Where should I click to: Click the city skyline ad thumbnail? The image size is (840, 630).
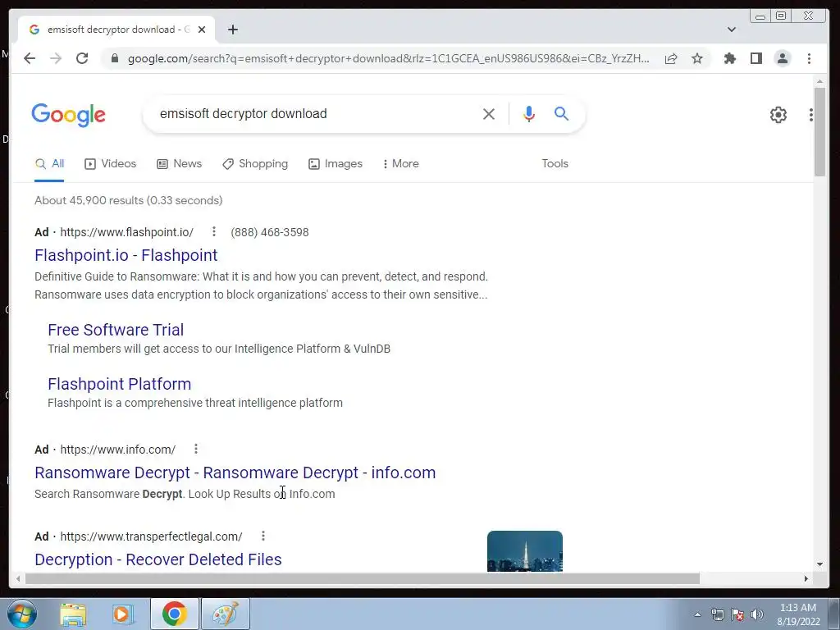tap(525, 551)
